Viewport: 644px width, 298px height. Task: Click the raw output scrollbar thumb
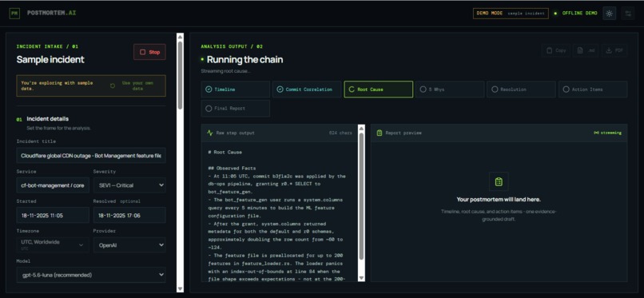[x=361, y=196]
